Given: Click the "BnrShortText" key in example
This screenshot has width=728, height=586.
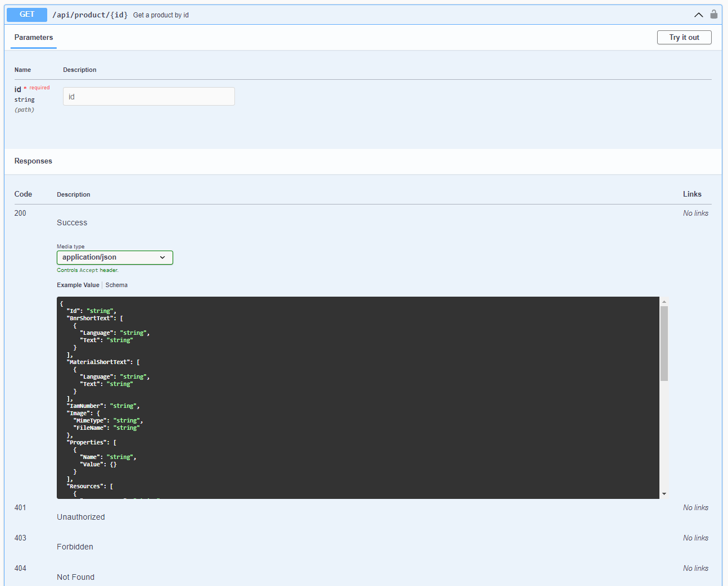Looking at the screenshot, I should (91, 319).
